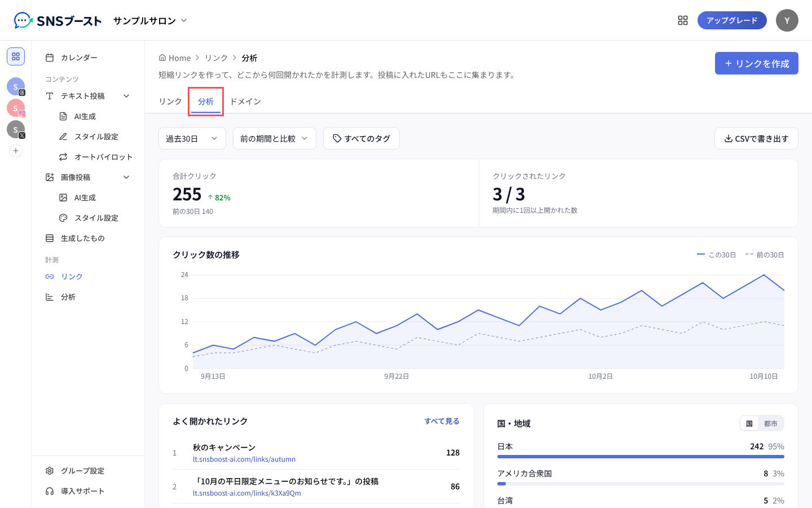
Task: Open グループ設定
Action: (88, 471)
